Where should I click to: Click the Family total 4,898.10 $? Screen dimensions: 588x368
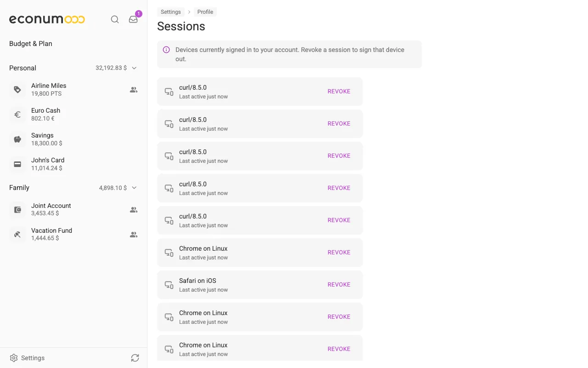coord(113,188)
